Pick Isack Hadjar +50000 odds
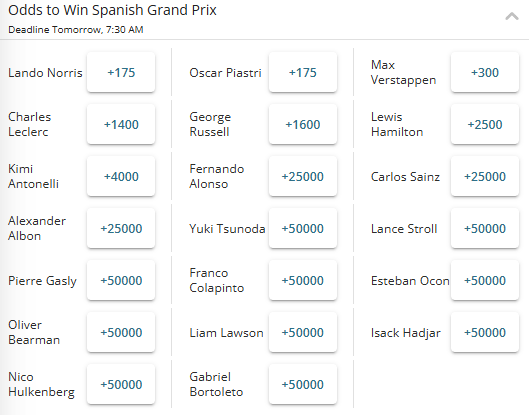This screenshot has width=529, height=415. pos(485,332)
